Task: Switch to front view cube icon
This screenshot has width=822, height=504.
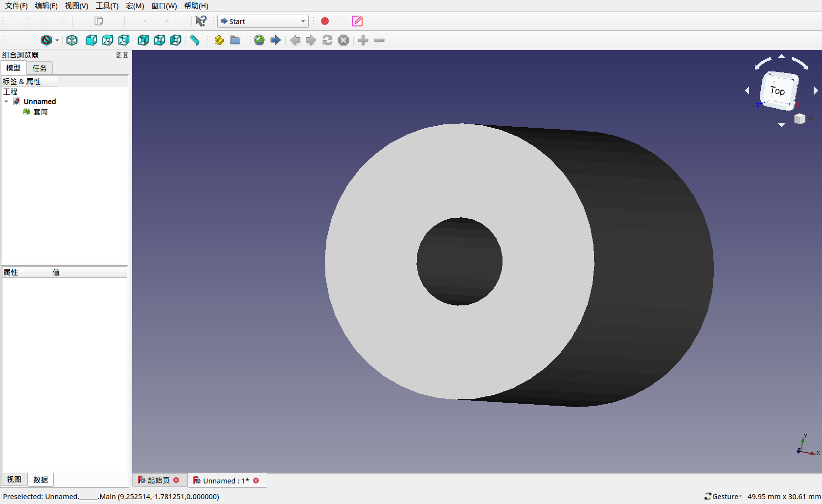Action: click(91, 40)
